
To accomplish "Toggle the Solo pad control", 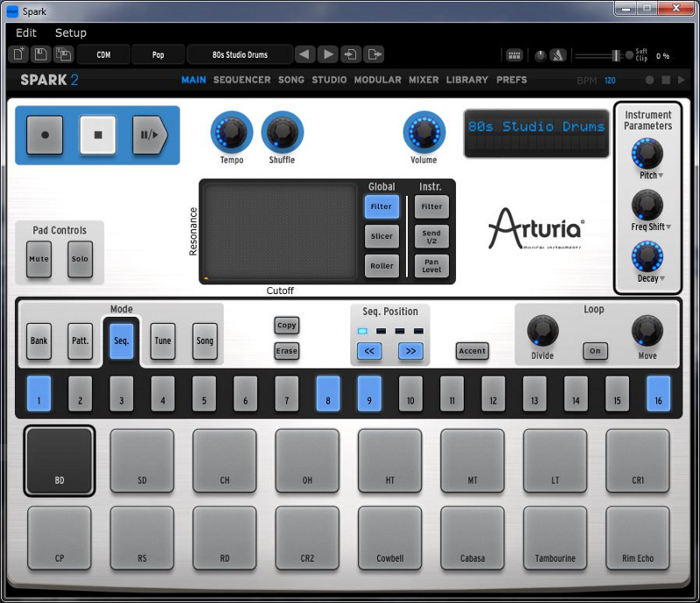I will point(80,259).
